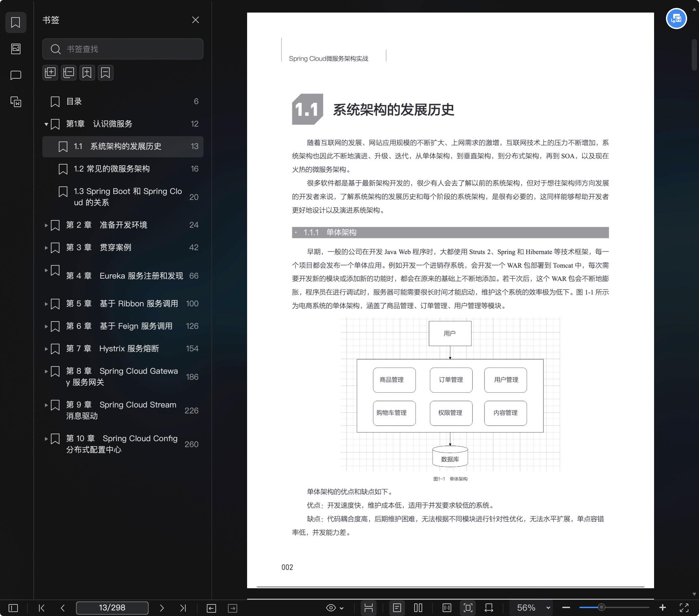Collapse all bookmarks icon

(69, 72)
